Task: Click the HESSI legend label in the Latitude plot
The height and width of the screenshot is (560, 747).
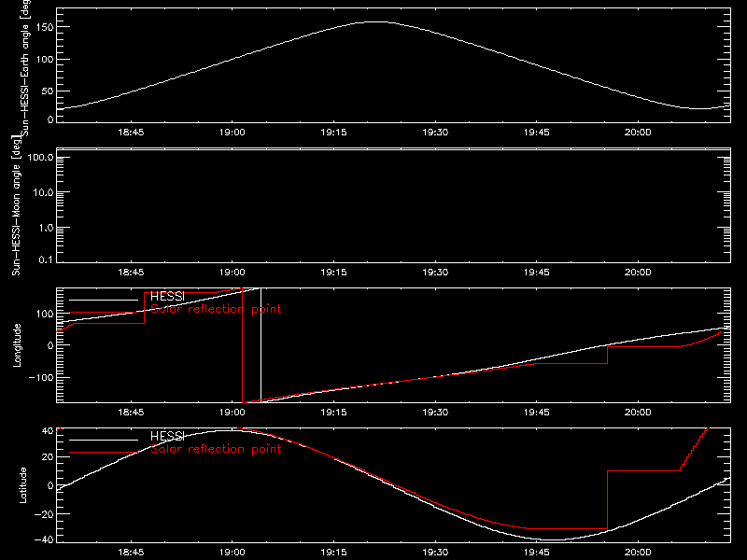Action: tap(167, 436)
